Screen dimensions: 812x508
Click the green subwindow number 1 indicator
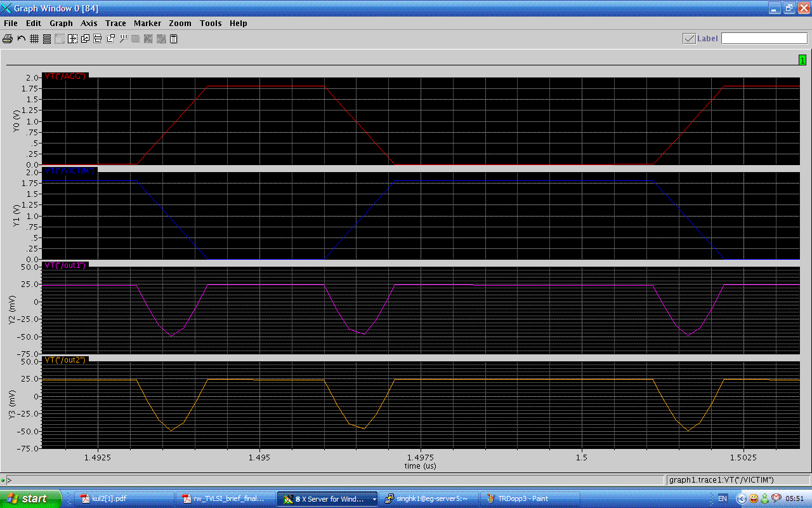tap(802, 60)
